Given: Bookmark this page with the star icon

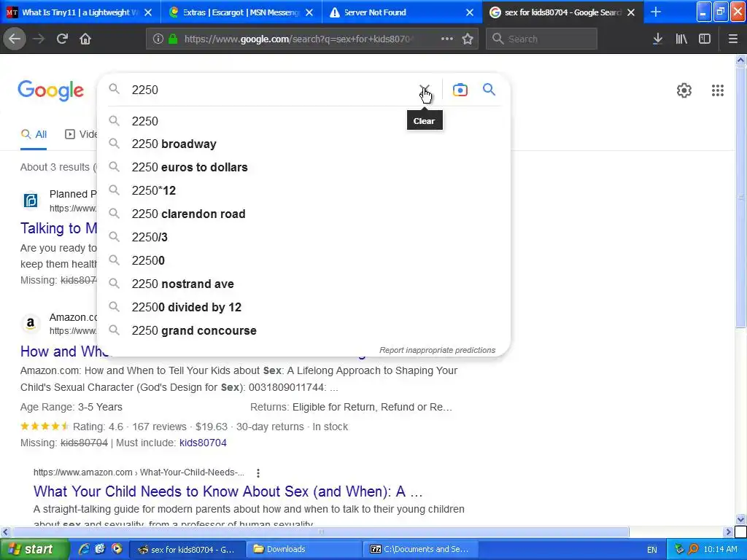Looking at the screenshot, I should [468, 39].
